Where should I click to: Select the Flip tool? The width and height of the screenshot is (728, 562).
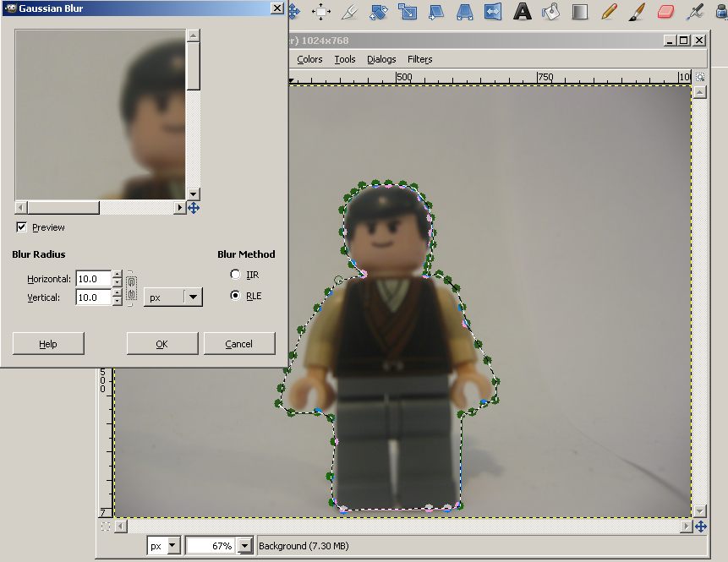(493, 12)
